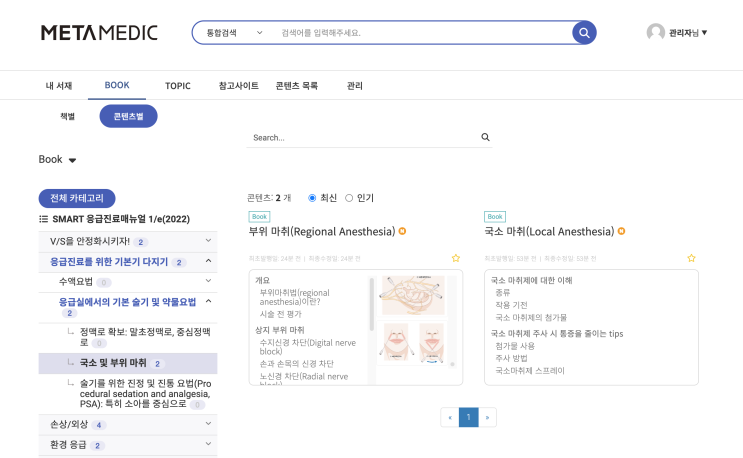Viewport: 743px width, 458px height.
Task: Open the 통합검색 search type dropdown
Action: click(234, 33)
